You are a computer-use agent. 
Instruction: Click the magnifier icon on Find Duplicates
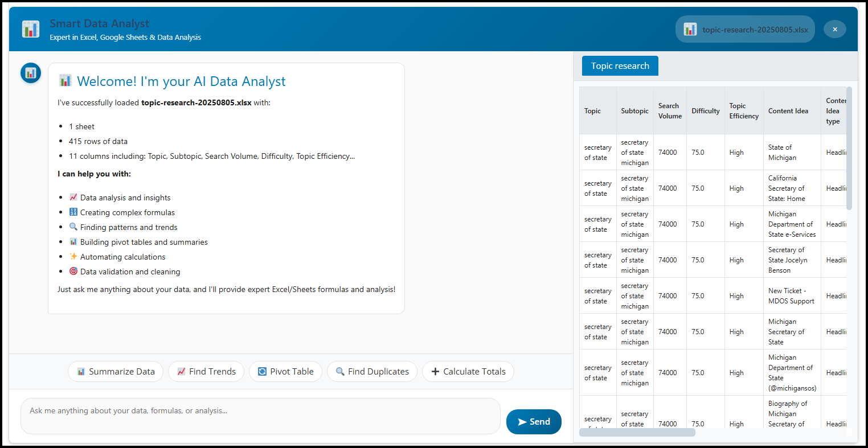[341, 371]
